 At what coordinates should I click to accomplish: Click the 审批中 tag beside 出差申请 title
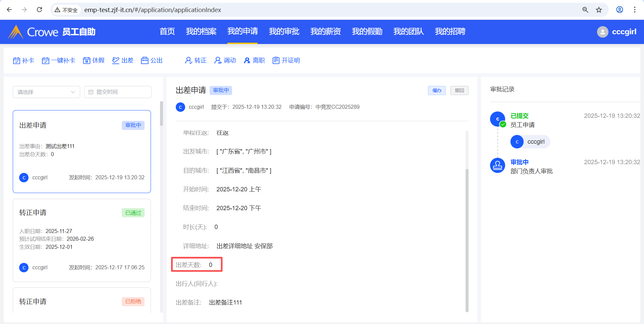(221, 90)
